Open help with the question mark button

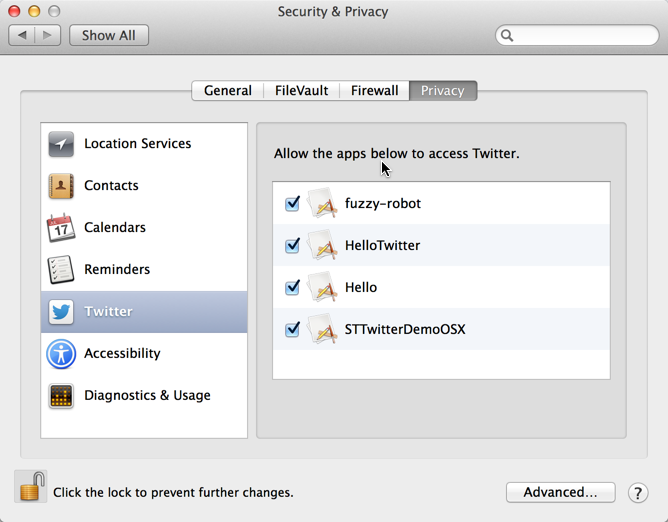(638, 493)
